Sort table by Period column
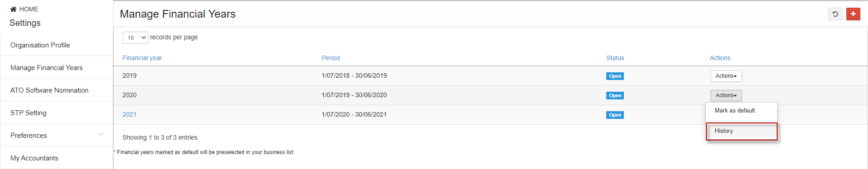 pos(330,58)
